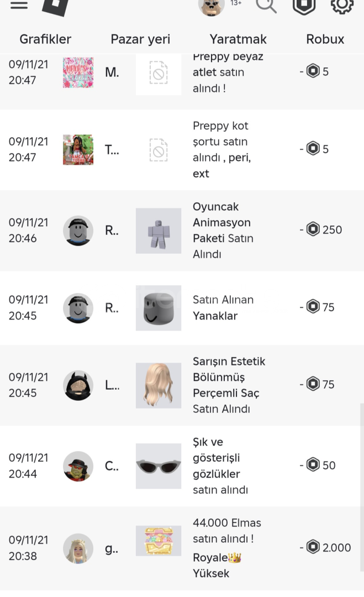Click the cat-eye sunglasses thumbnail

[x=159, y=465]
